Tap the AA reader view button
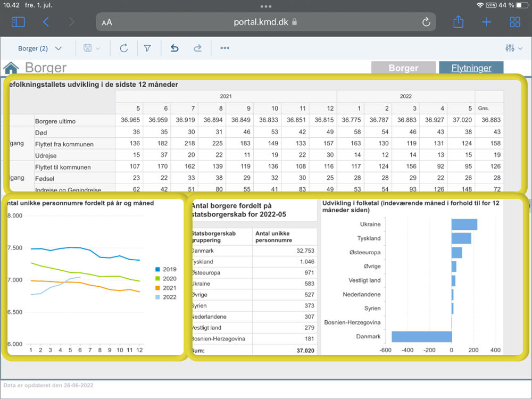532x399 pixels. (107, 22)
